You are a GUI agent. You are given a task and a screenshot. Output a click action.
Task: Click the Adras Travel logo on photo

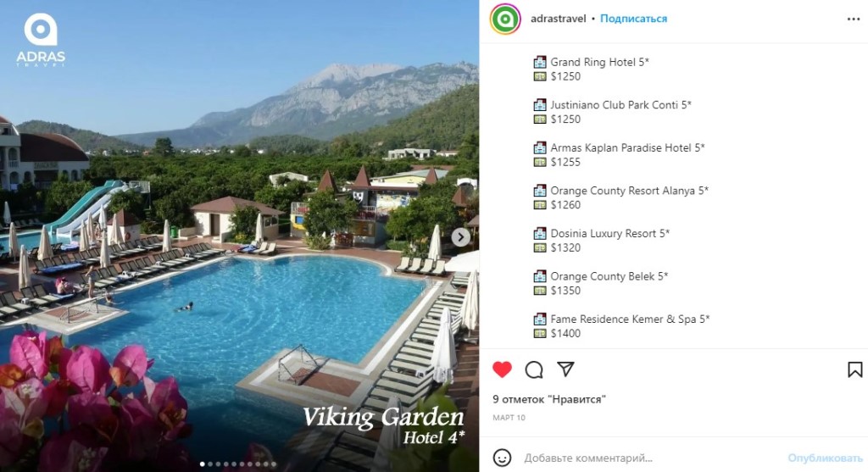point(41,39)
